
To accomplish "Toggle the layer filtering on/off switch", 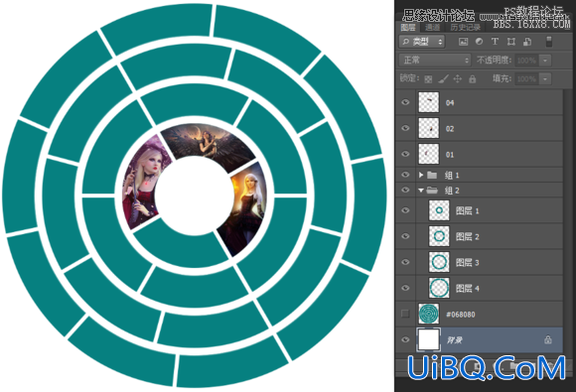I will pyautogui.click(x=549, y=42).
